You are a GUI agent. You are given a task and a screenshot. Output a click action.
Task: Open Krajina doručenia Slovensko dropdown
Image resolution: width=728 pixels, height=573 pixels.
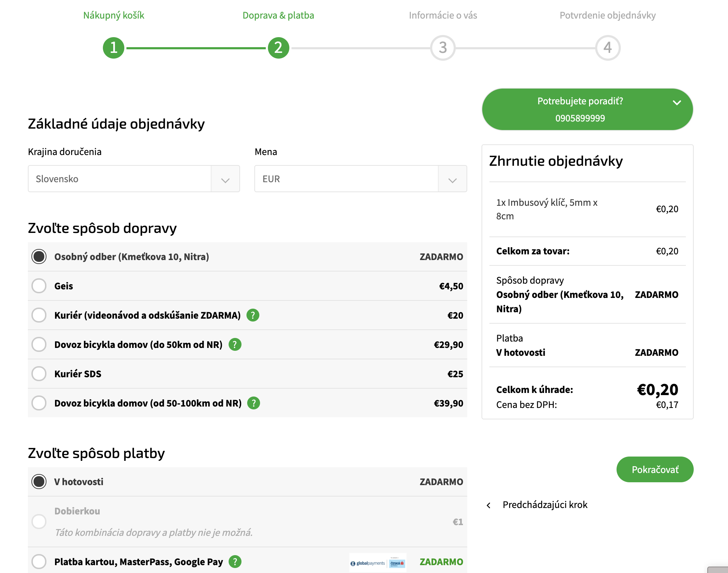(134, 179)
